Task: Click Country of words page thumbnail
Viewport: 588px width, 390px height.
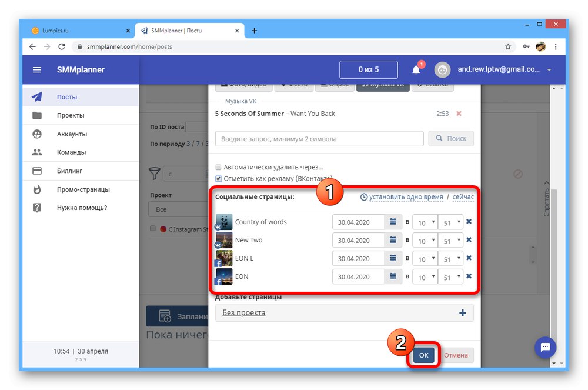Action: 224,222
